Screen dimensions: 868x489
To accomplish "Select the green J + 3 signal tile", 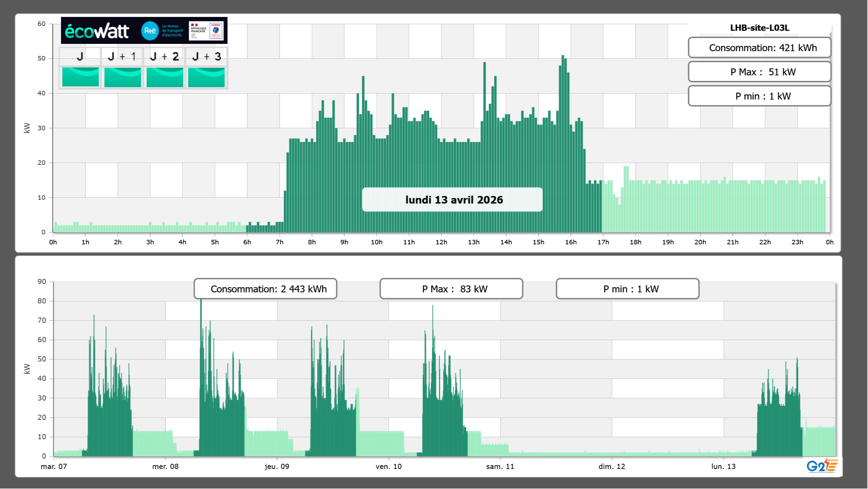I will (x=206, y=77).
